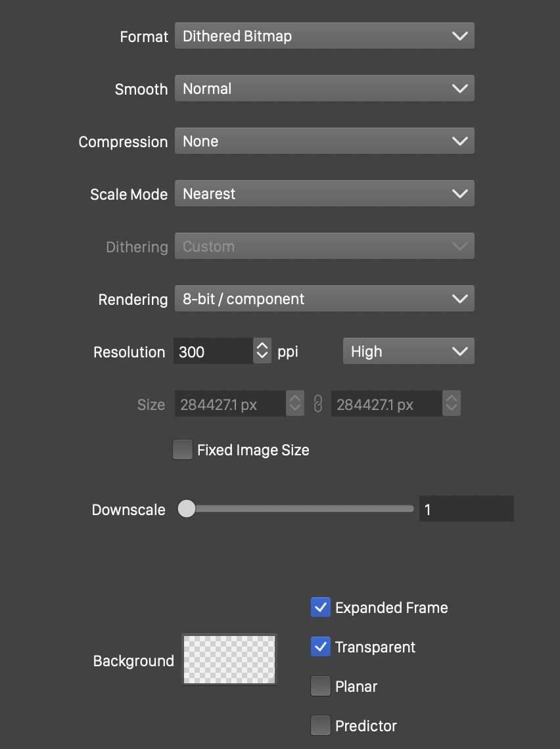This screenshot has height=749, width=560.
Task: Enable the Planar checkbox
Action: (x=321, y=687)
